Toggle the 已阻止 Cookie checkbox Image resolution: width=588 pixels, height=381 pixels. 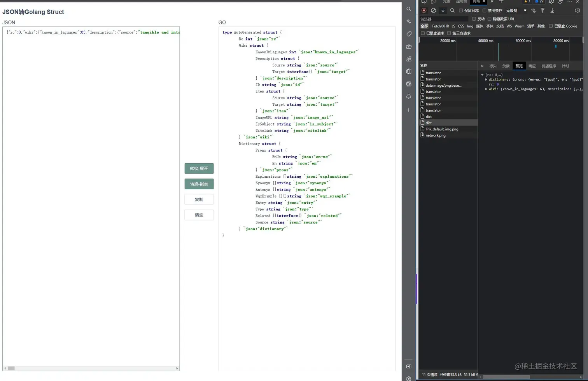(x=551, y=26)
